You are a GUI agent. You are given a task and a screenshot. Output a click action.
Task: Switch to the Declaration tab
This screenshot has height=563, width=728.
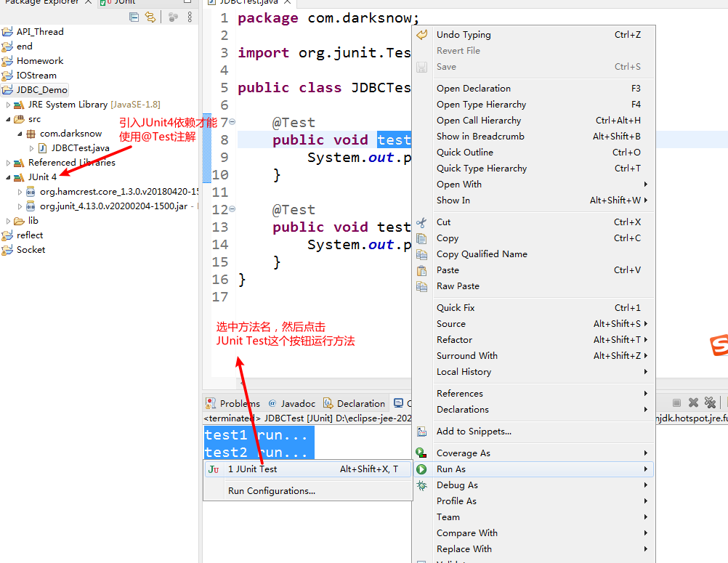coord(355,403)
